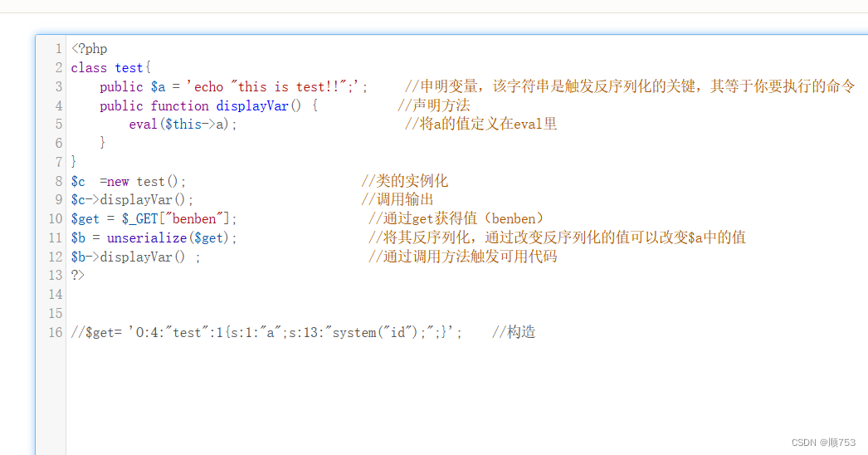Click the comment starting '//申明变量'
Screen dimensions: 868x455
(629, 86)
